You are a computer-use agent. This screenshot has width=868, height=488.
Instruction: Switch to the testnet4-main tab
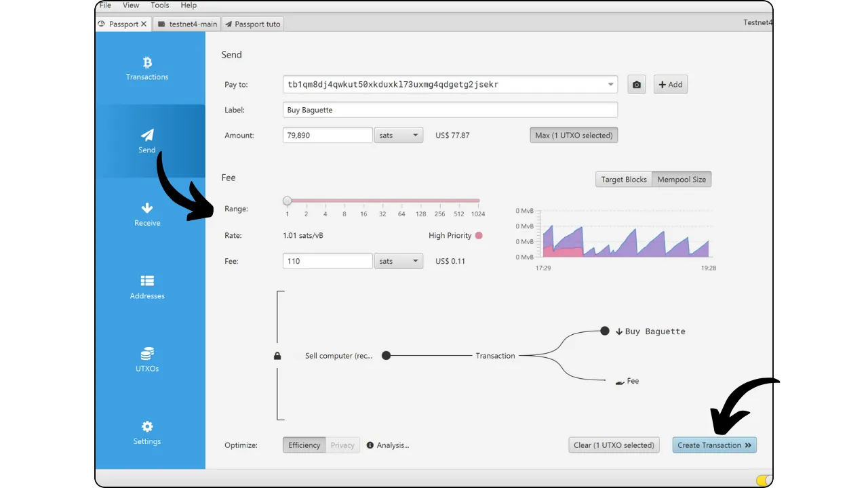[x=188, y=24]
